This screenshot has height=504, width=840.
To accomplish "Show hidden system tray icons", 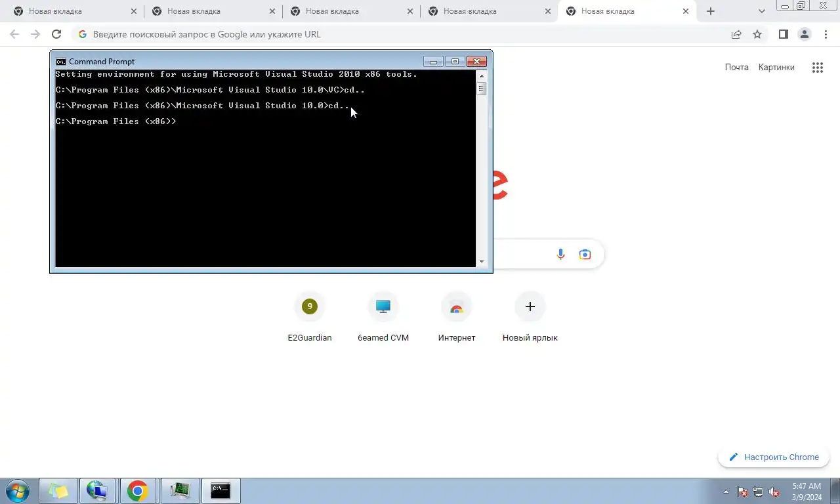I will [726, 492].
